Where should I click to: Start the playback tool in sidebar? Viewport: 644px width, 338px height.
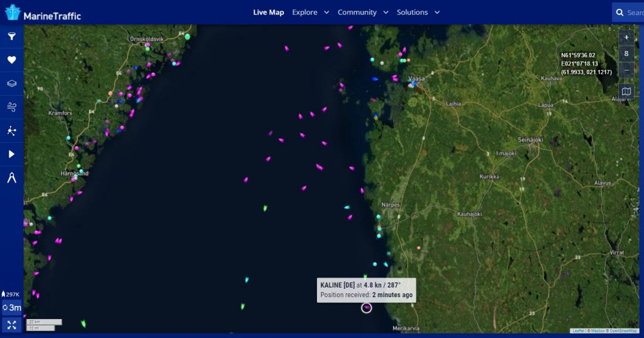coord(11,154)
